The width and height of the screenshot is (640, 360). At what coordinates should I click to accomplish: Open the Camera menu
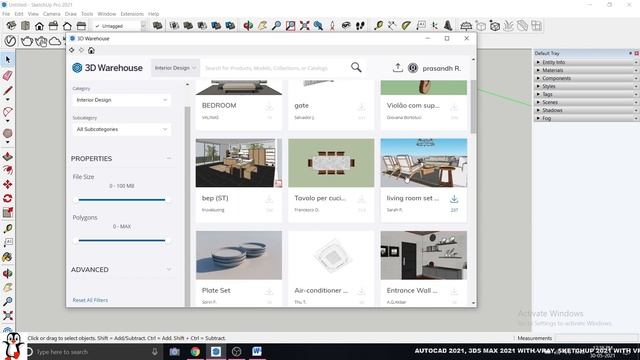pos(51,14)
